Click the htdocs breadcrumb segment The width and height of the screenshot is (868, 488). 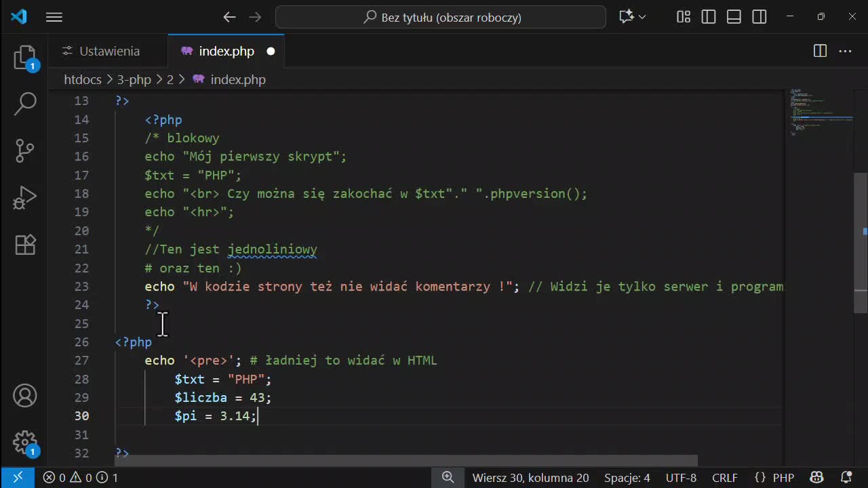pyautogui.click(x=82, y=80)
